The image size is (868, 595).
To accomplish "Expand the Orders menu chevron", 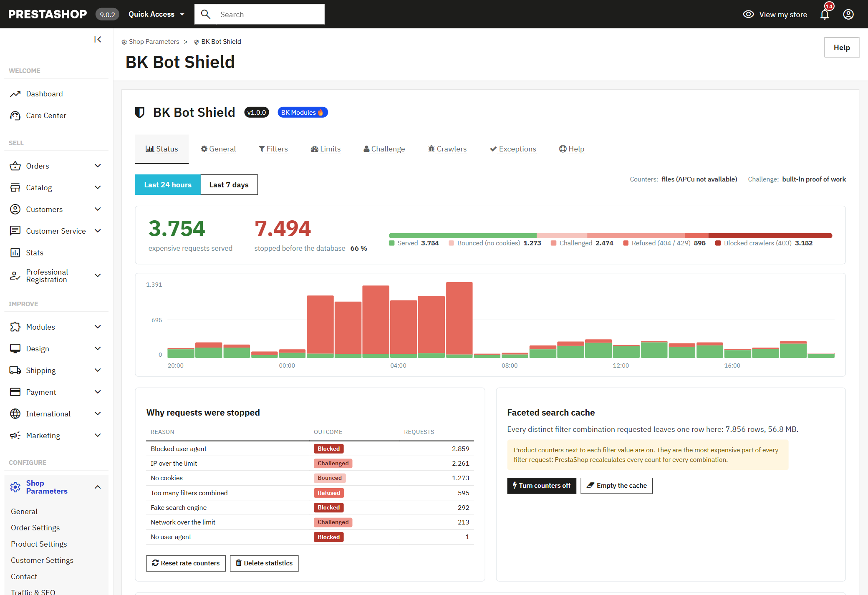I will (98, 166).
